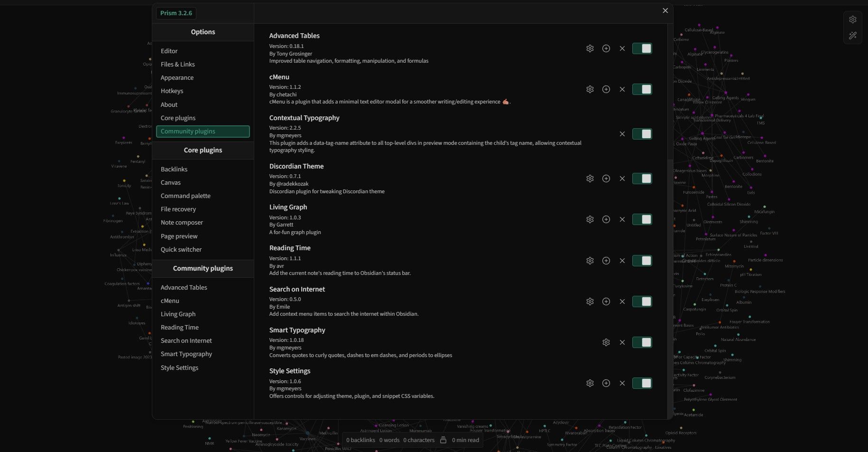This screenshot has width=868, height=452.
Task: Open the Appearance settings section
Action: click(177, 77)
